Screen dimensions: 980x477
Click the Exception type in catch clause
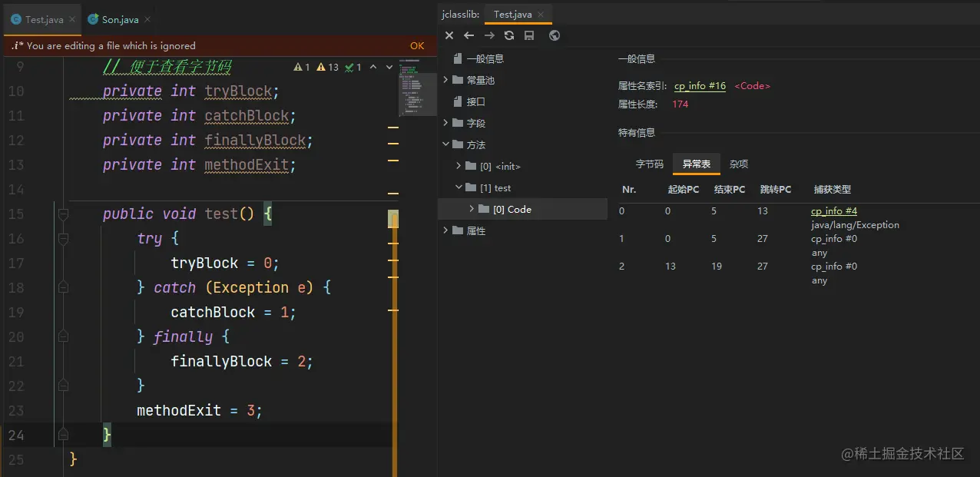point(251,287)
